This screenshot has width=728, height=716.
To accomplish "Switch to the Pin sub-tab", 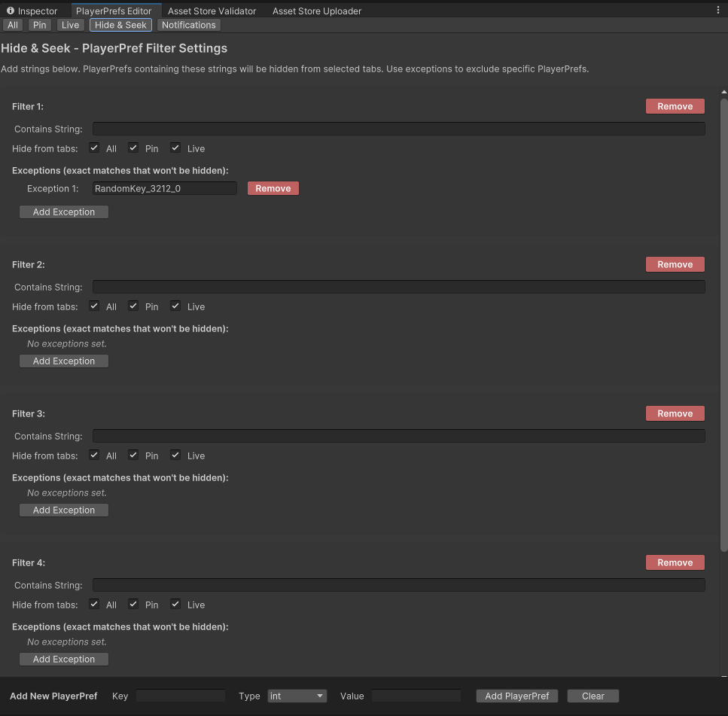I will tap(39, 25).
